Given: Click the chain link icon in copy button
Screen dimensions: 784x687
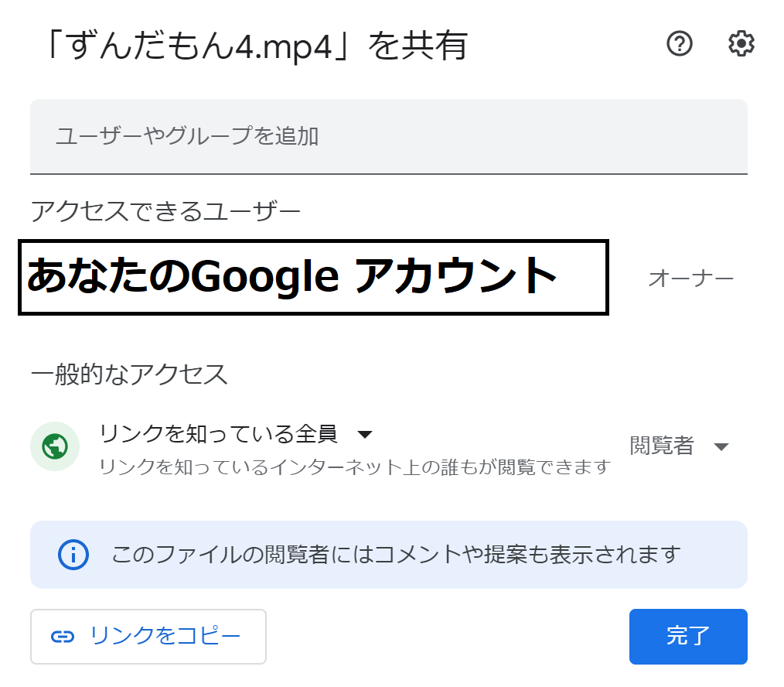Looking at the screenshot, I should (62, 636).
